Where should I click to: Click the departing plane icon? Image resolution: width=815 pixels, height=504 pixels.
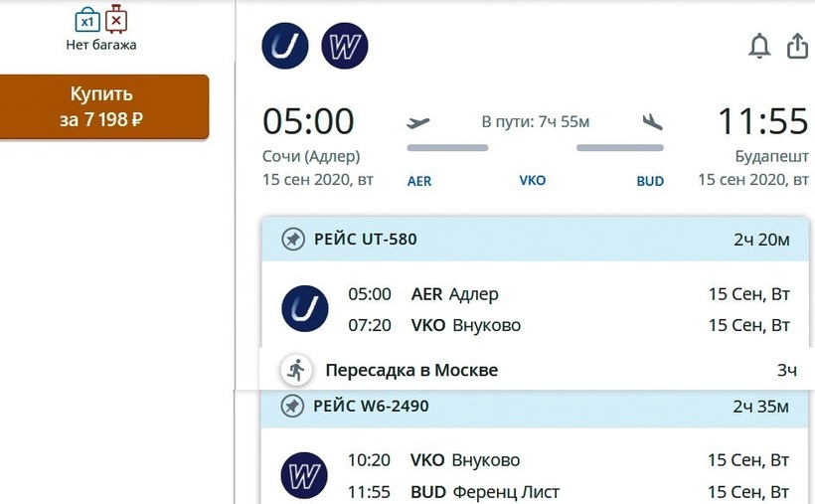click(x=419, y=122)
